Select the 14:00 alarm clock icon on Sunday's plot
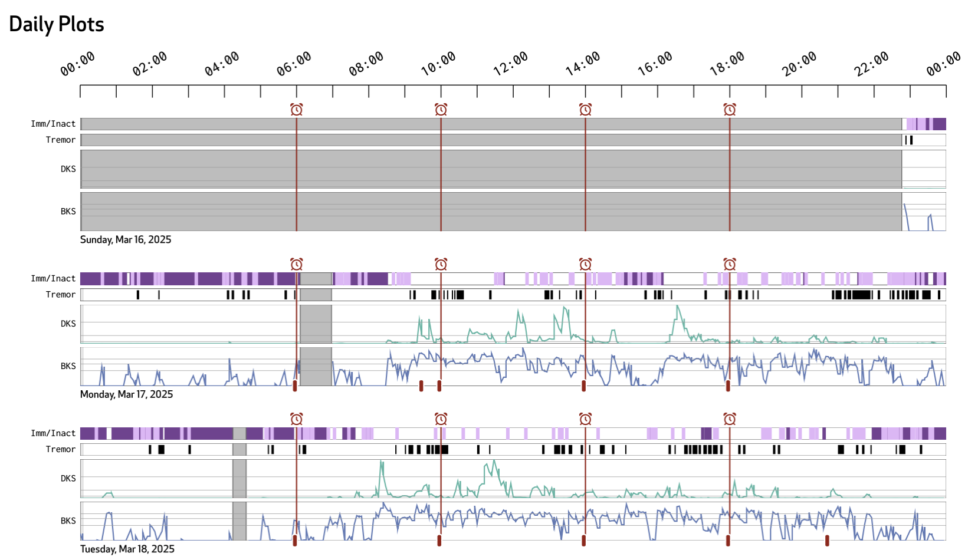Image resolution: width=978 pixels, height=560 pixels. coord(585,110)
